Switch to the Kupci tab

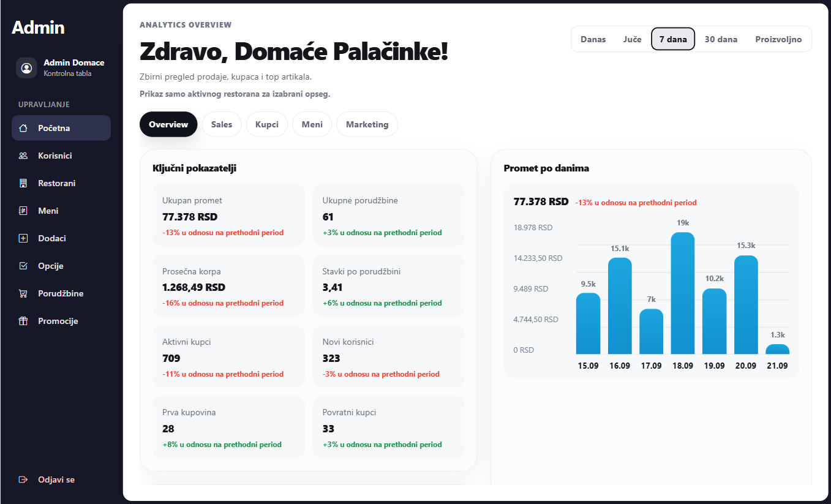click(267, 124)
